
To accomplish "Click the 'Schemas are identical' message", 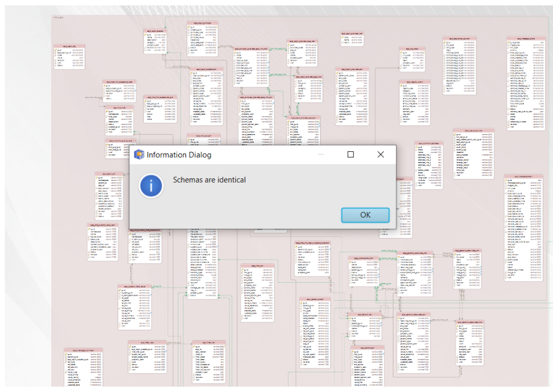I will [209, 180].
